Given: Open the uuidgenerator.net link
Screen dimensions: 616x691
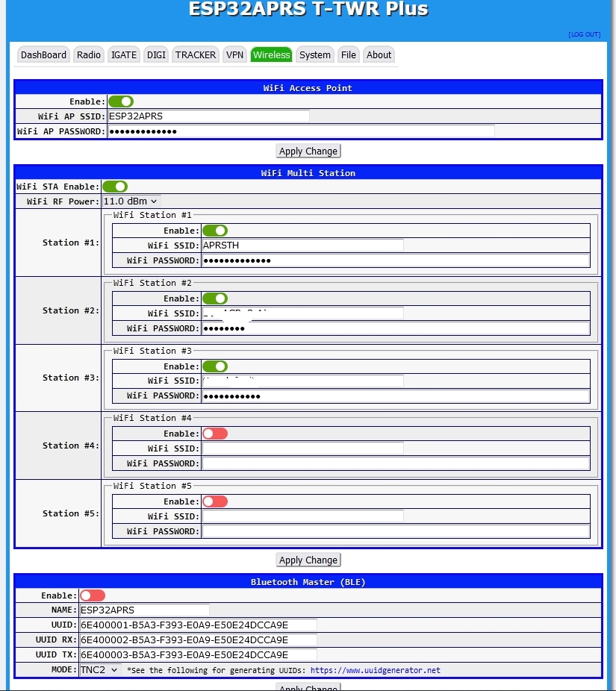Looking at the screenshot, I should [x=375, y=670].
